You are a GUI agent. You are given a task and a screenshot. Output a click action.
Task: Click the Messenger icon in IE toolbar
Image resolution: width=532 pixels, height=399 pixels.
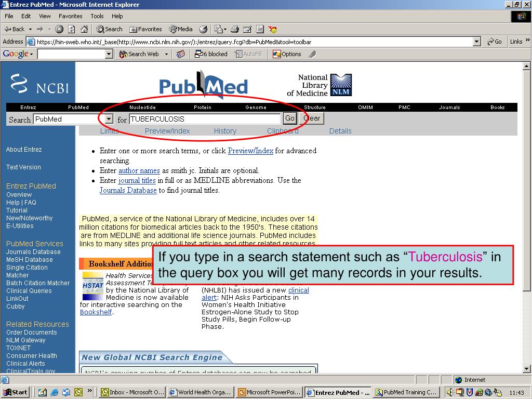pyautogui.click(x=272, y=29)
